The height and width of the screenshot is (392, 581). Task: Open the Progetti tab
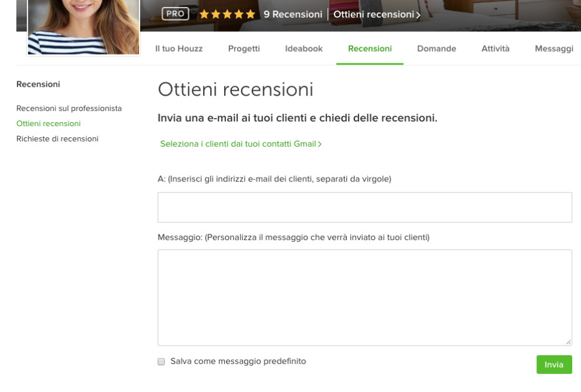[244, 49]
